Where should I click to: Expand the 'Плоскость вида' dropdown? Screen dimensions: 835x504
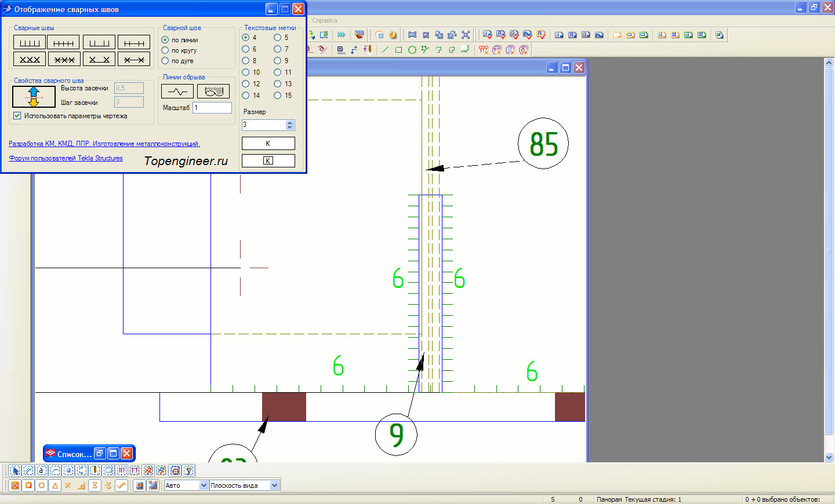point(274,485)
